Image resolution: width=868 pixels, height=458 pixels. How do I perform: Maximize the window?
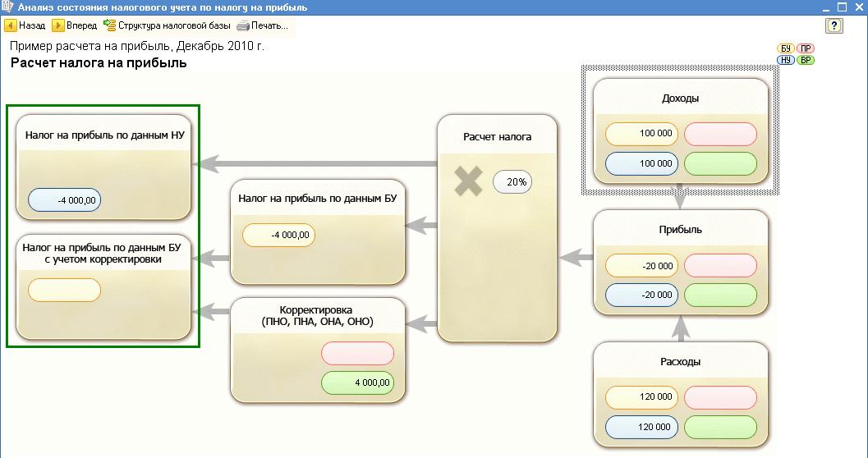click(842, 7)
